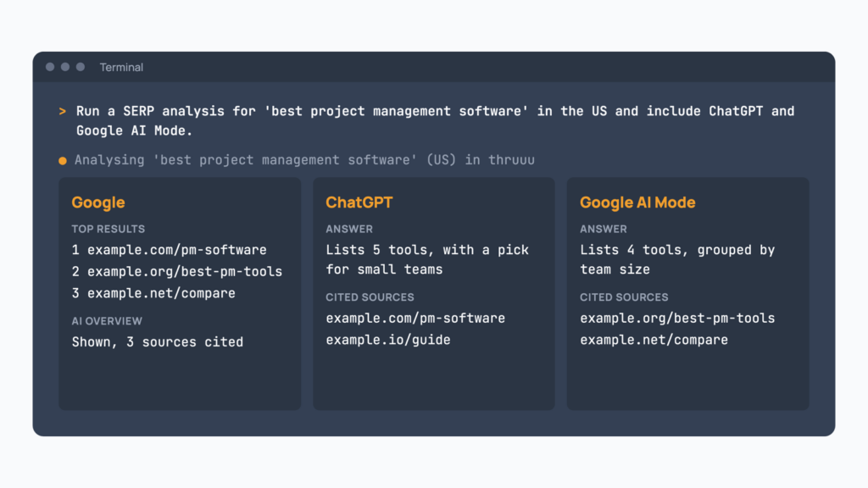
Task: Click 'team size' text
Action: [x=615, y=269]
